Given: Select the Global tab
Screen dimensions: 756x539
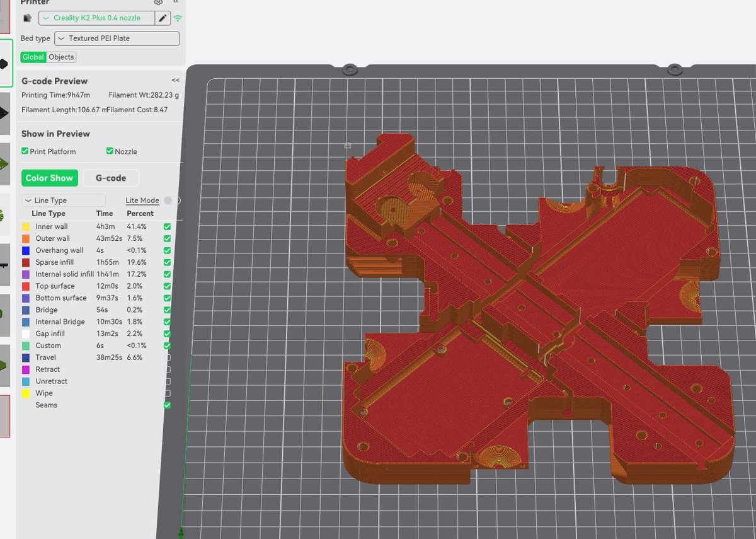Looking at the screenshot, I should tap(33, 57).
